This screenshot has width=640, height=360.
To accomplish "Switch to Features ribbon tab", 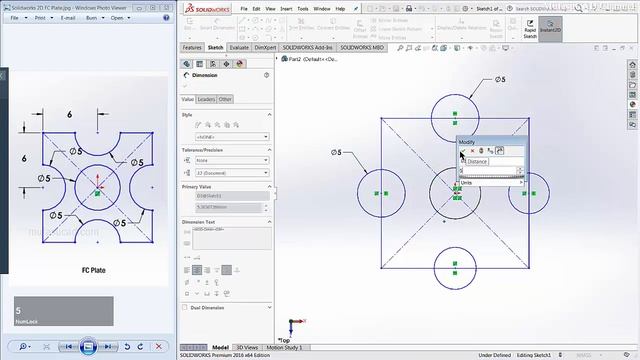I will (x=192, y=48).
